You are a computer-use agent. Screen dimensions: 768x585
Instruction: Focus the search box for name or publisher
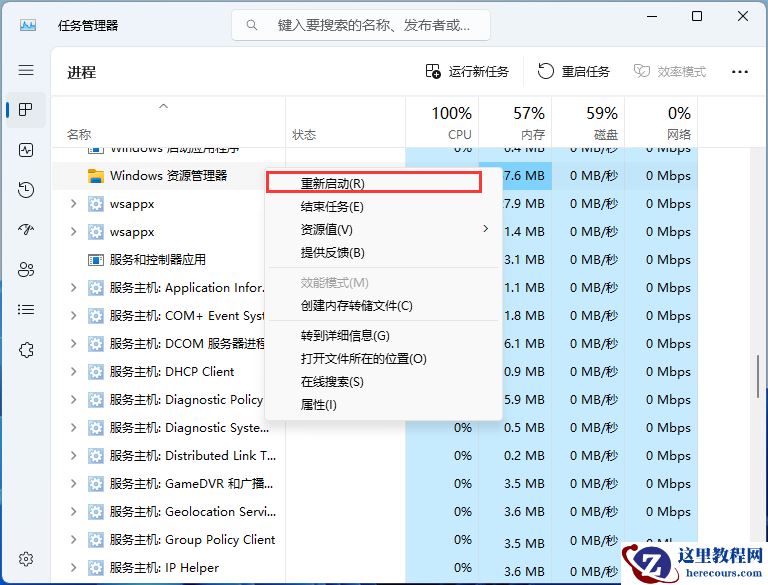pos(360,25)
